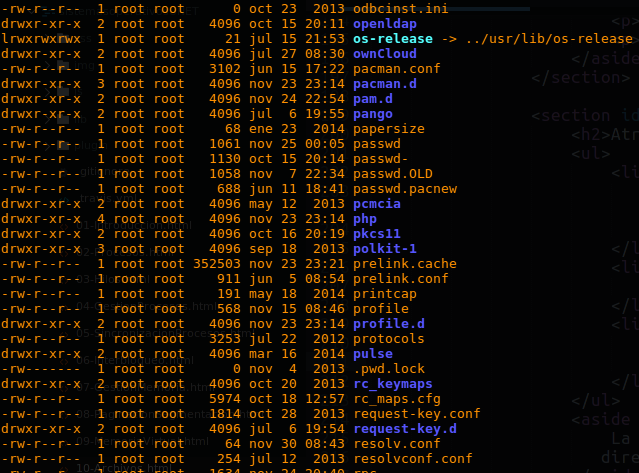Click the passwd.OLD file name
639x473 pixels.
pos(393,174)
